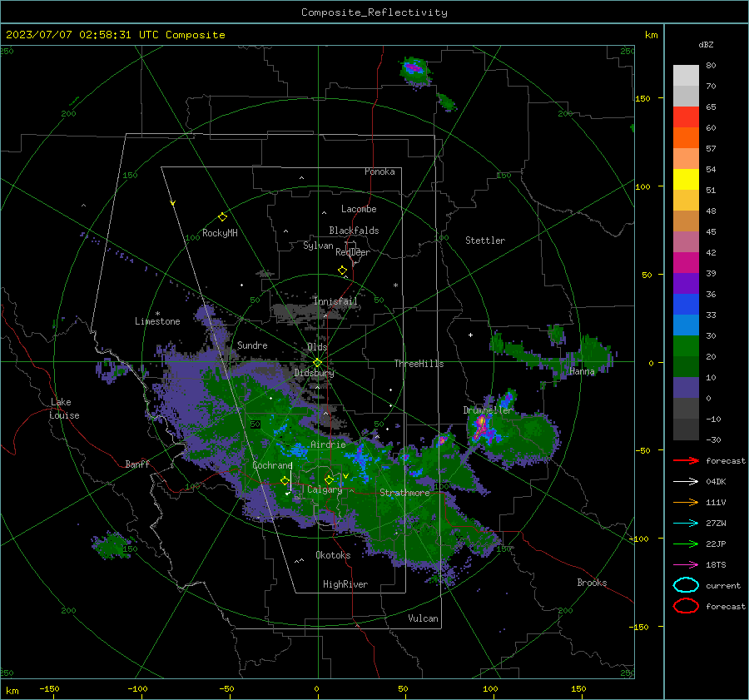
Task: Click the Lake Louise label
Action: point(64,409)
